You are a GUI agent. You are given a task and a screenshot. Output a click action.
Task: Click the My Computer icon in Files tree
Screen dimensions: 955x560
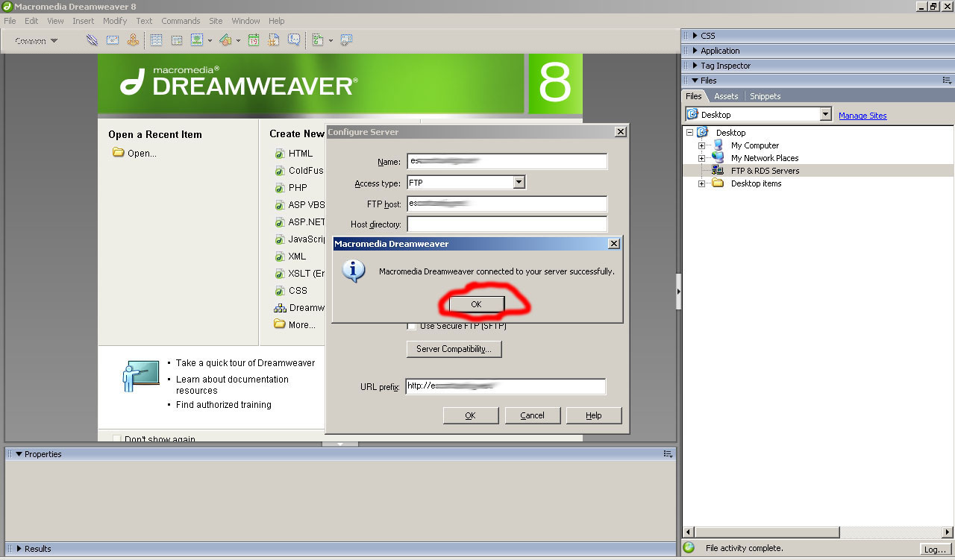pyautogui.click(x=718, y=145)
